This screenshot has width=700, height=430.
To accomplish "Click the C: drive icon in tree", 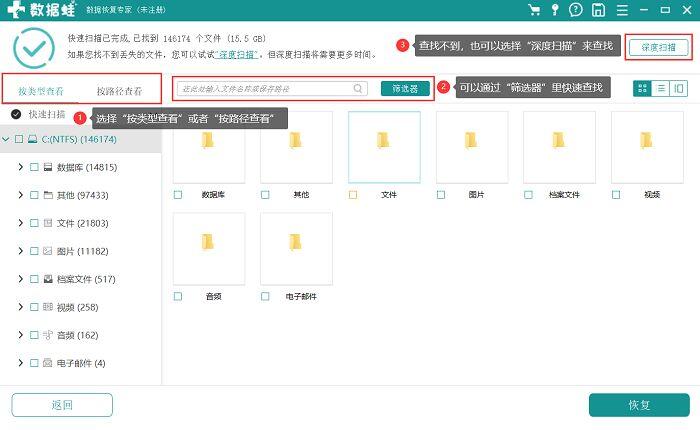I will [32, 139].
